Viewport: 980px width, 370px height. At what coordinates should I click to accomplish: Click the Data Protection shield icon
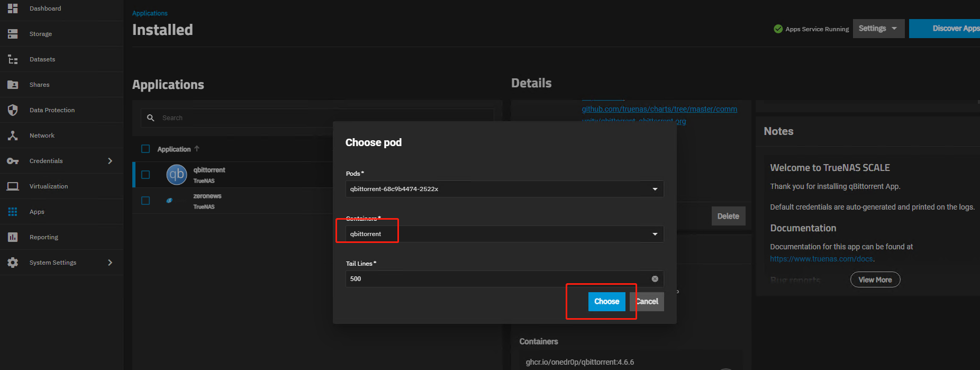pos(13,110)
